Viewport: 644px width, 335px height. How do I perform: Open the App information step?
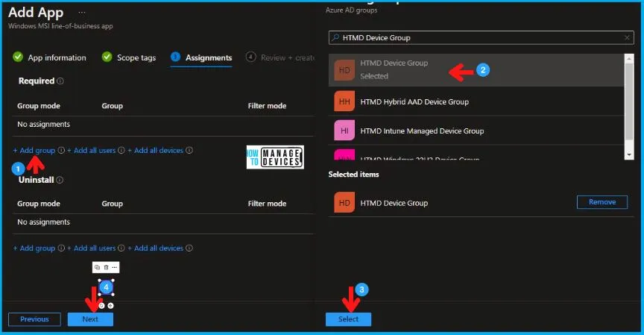pos(57,57)
